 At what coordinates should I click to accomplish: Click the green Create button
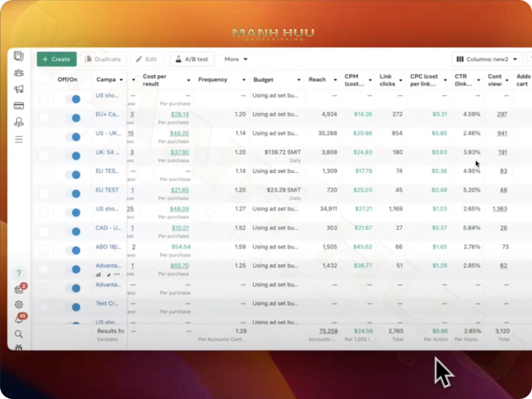point(56,59)
